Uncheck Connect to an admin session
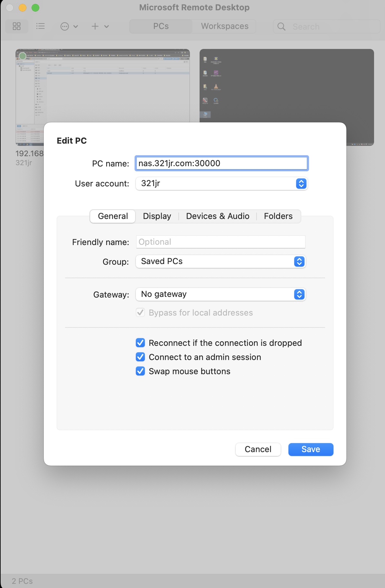Screen dimensions: 385x588 [140, 357]
